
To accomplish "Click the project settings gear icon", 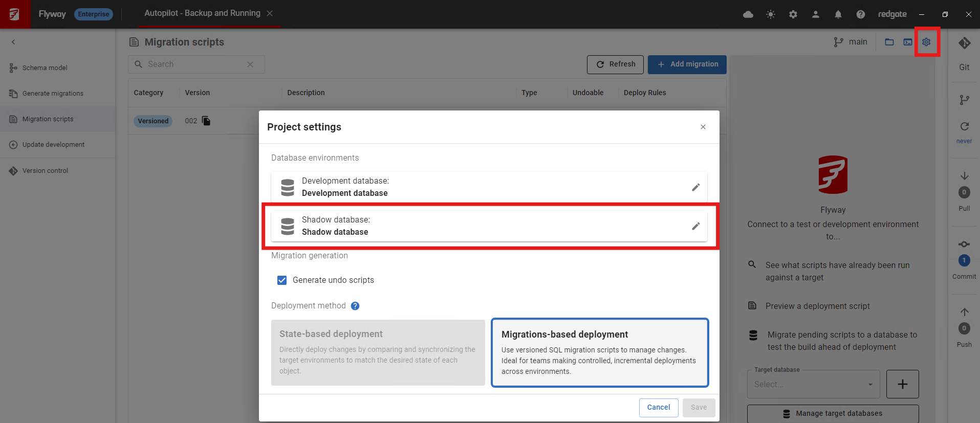I will point(926,42).
